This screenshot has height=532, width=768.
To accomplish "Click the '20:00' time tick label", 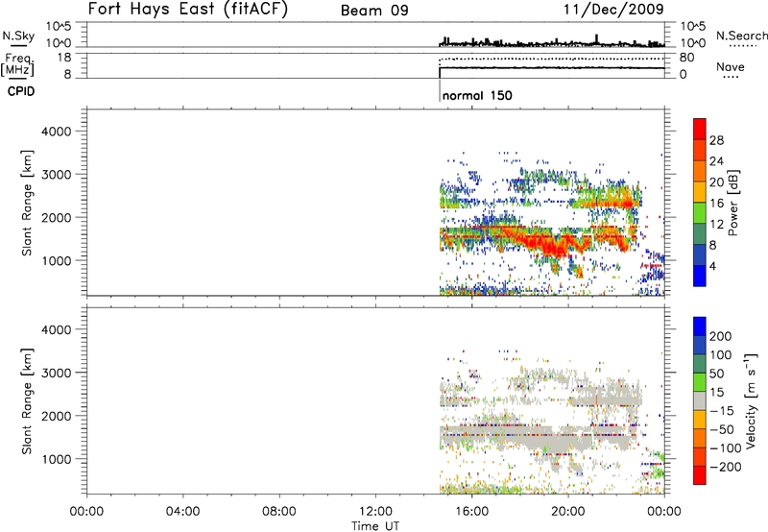I will [x=568, y=511].
